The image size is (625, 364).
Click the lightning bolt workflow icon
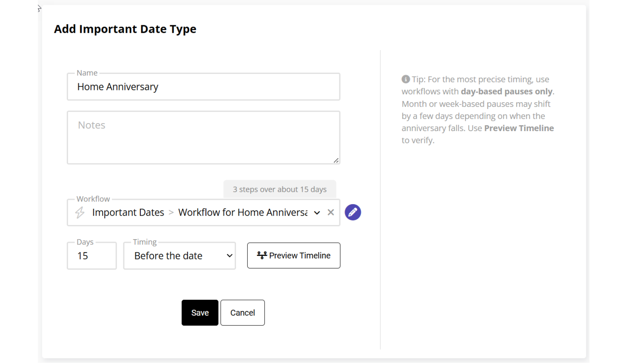80,212
